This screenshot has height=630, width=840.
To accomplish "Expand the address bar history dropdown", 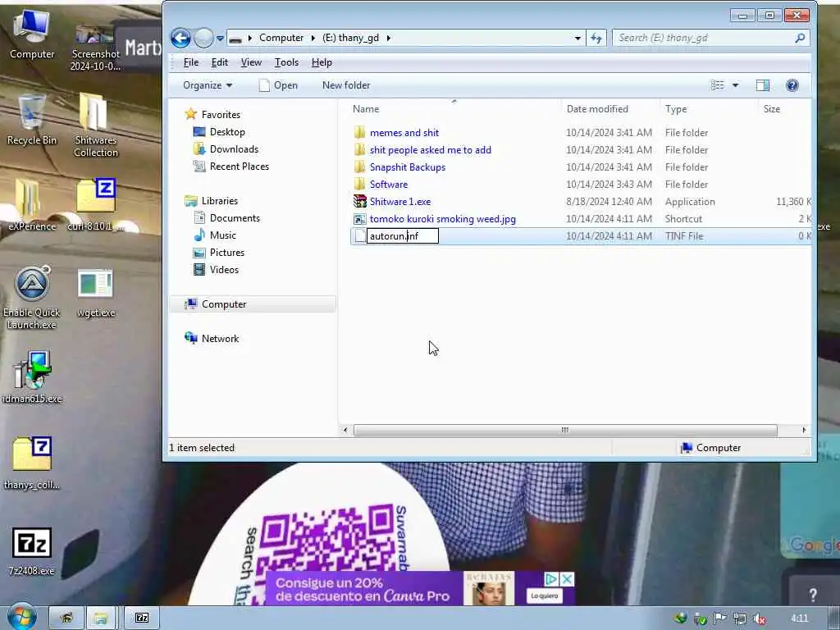I will [577, 38].
